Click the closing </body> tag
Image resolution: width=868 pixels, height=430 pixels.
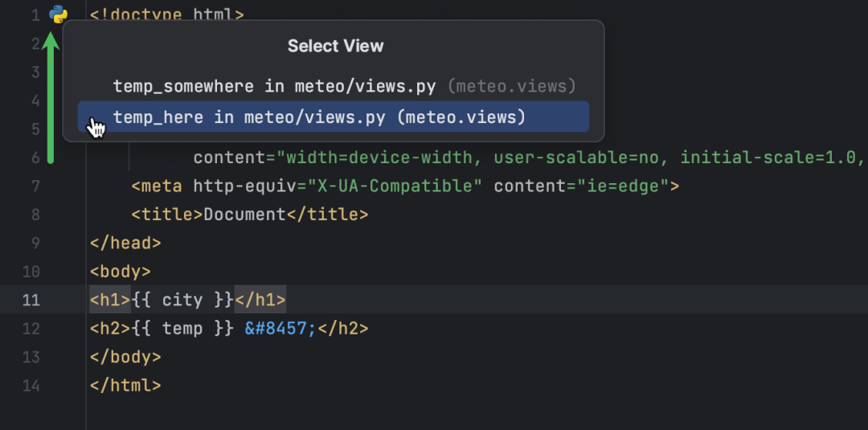point(125,357)
